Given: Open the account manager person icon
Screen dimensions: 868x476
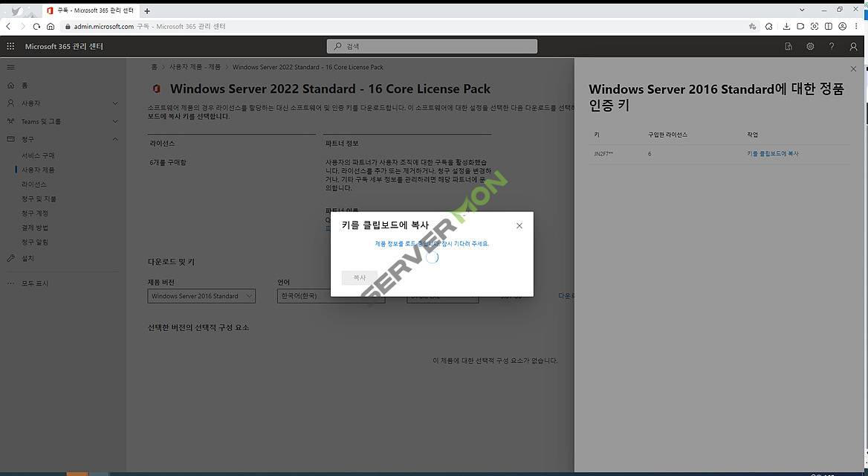Looking at the screenshot, I should coord(853,47).
